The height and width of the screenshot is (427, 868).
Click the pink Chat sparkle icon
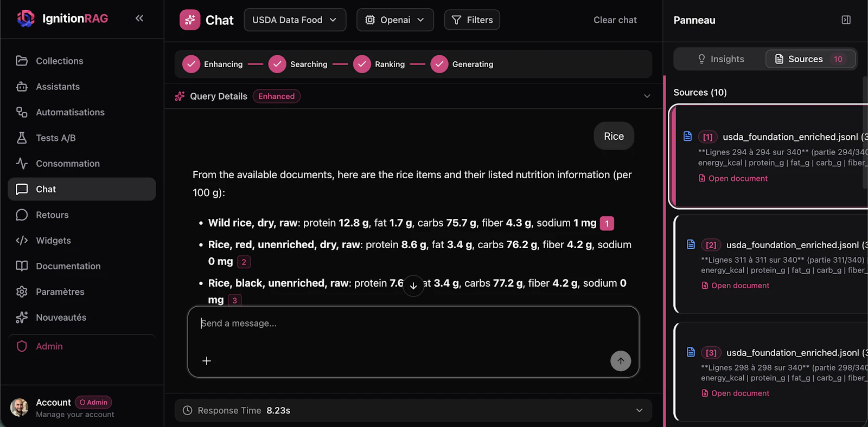coord(190,20)
